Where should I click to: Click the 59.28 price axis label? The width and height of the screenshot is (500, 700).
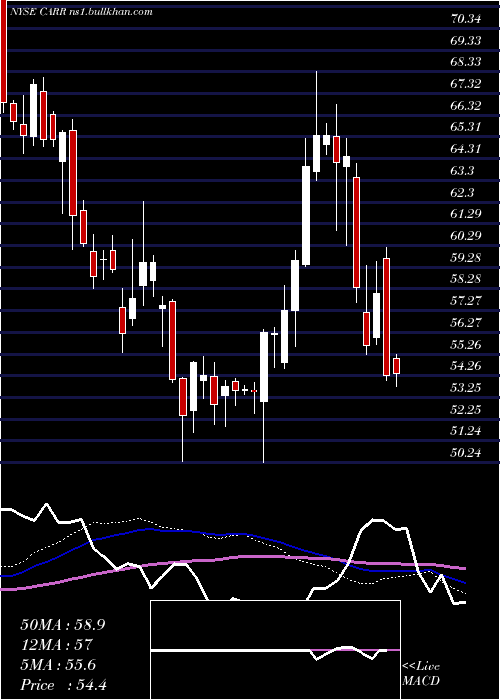pyautogui.click(x=466, y=257)
